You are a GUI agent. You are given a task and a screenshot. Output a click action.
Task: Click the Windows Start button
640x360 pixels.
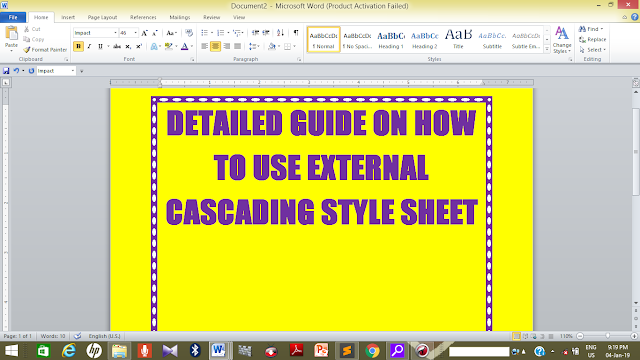pos(11,351)
